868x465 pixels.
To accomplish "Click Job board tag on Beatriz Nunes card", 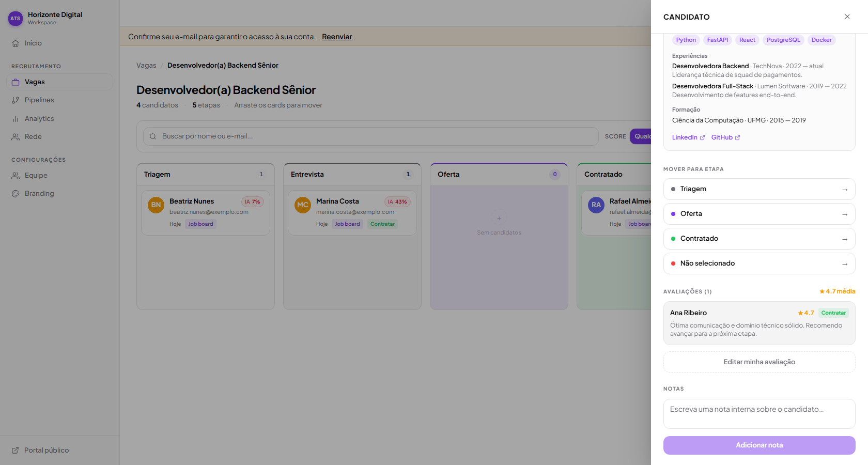I will point(200,224).
